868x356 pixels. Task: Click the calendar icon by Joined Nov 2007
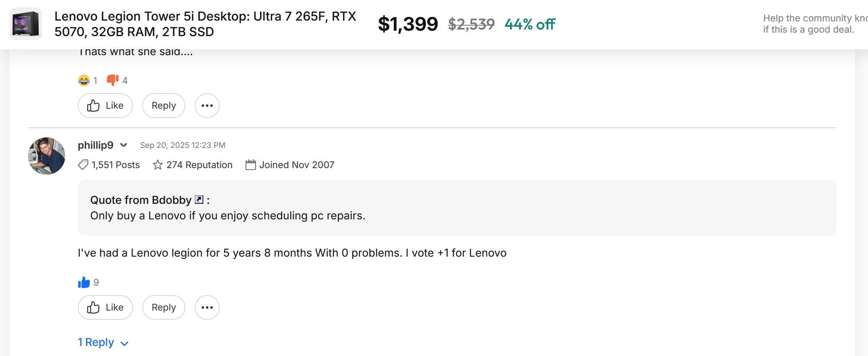click(251, 165)
